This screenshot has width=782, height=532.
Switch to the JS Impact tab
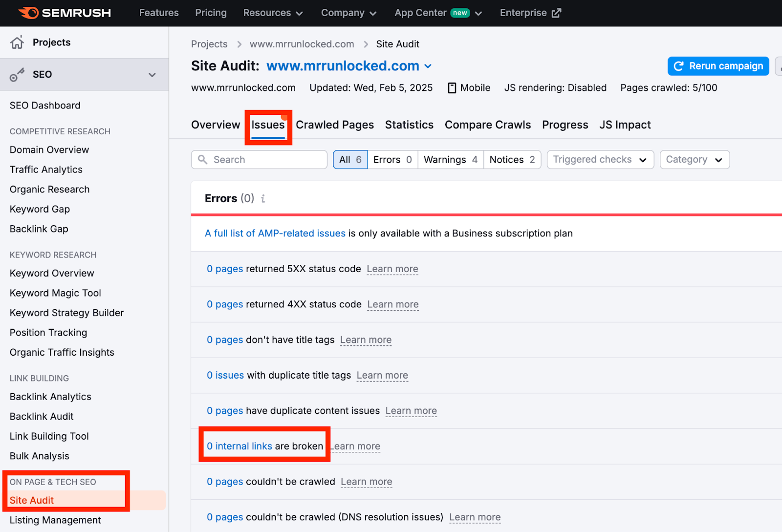click(x=625, y=125)
